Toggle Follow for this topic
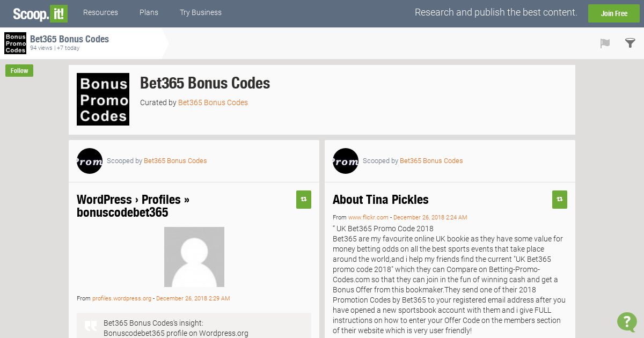The width and height of the screenshot is (644, 338). click(x=19, y=71)
